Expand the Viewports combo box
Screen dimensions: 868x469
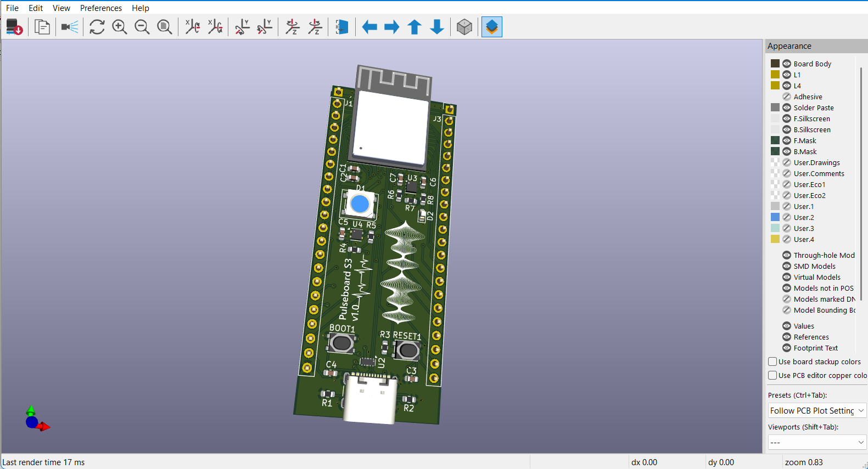point(817,442)
